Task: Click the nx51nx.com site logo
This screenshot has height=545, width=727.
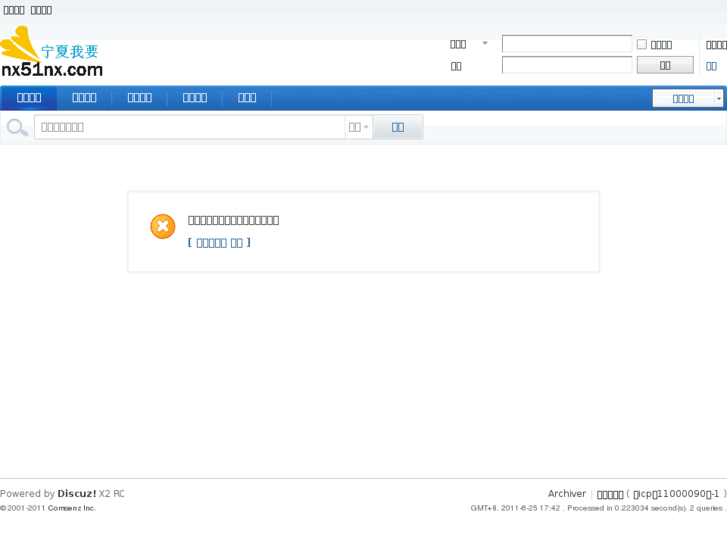Action: tap(51, 51)
